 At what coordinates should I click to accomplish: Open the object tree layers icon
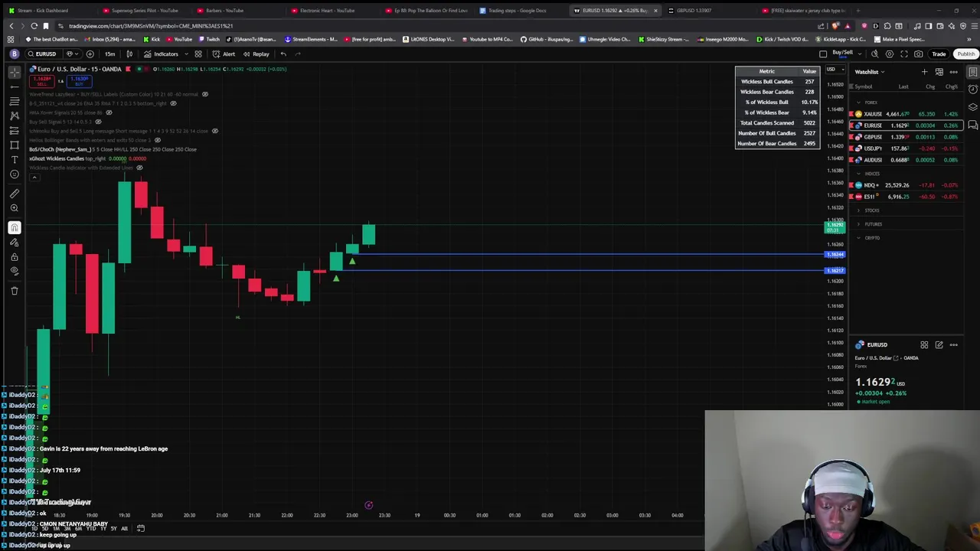click(972, 107)
